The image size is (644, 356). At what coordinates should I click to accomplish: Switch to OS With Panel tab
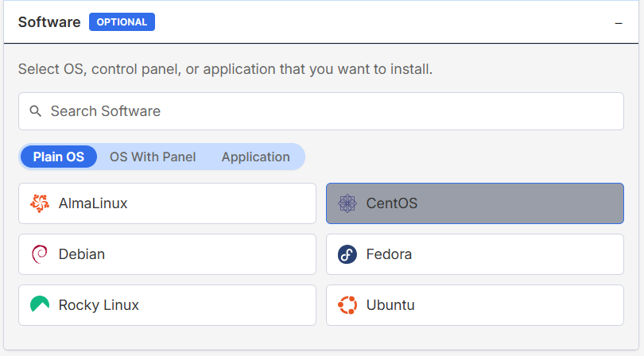pos(153,157)
